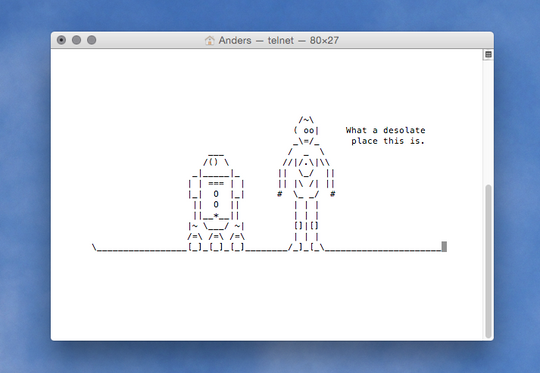Click the text 'What a desolate'

click(385, 130)
